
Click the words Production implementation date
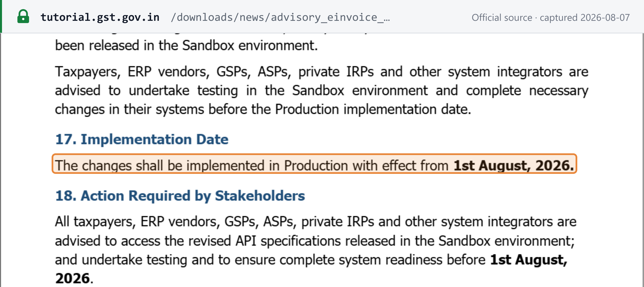point(373,110)
